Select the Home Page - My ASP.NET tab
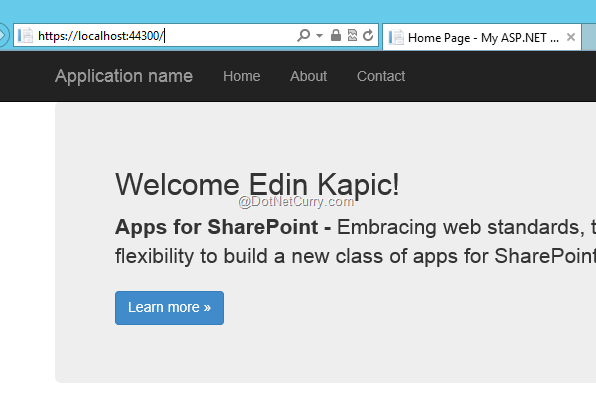This screenshot has width=596, height=402. 482,37
